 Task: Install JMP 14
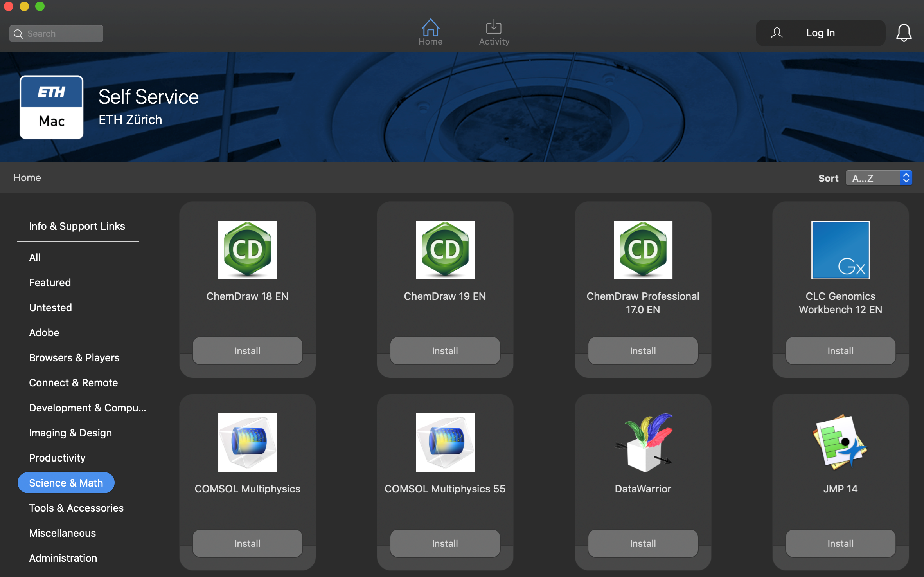[841, 544]
